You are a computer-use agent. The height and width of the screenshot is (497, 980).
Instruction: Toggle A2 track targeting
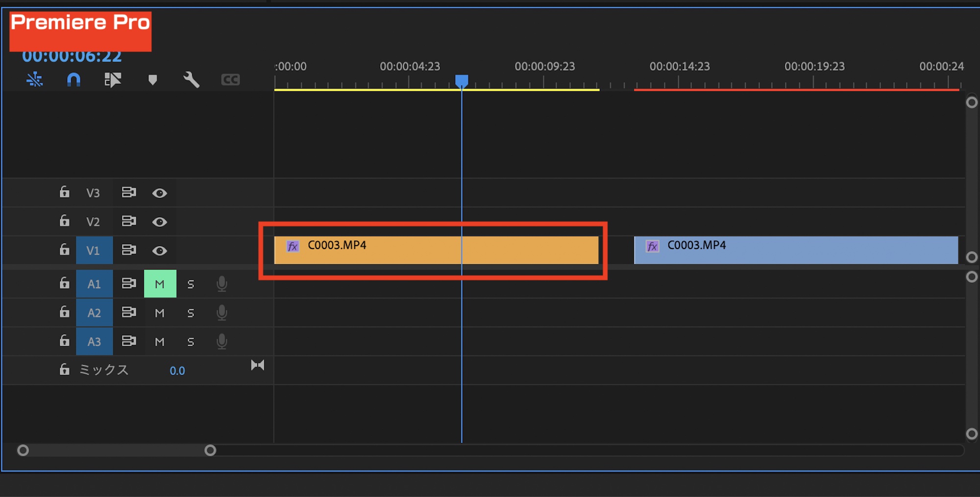pos(95,313)
